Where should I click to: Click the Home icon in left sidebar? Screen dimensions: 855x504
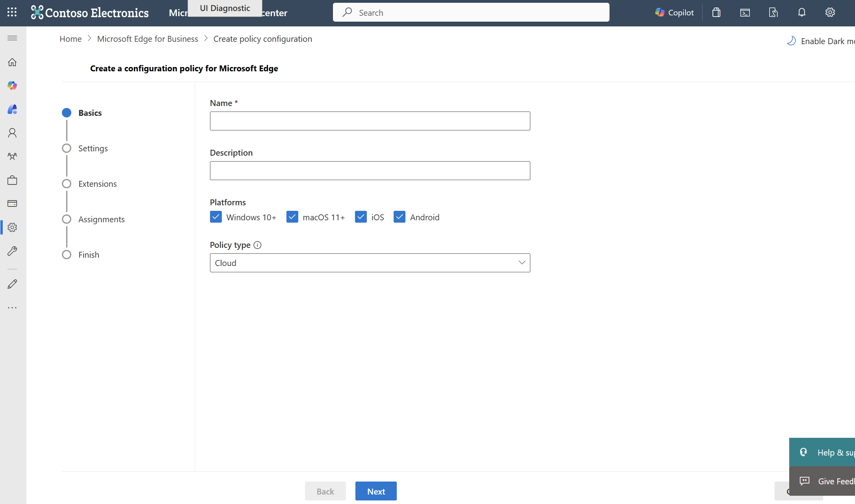(12, 62)
